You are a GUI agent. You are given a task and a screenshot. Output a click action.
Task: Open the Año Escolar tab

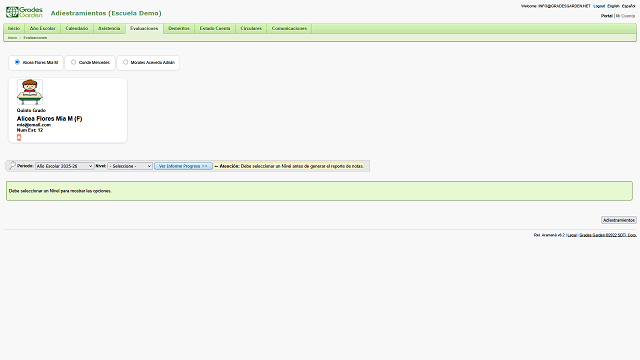click(42, 28)
